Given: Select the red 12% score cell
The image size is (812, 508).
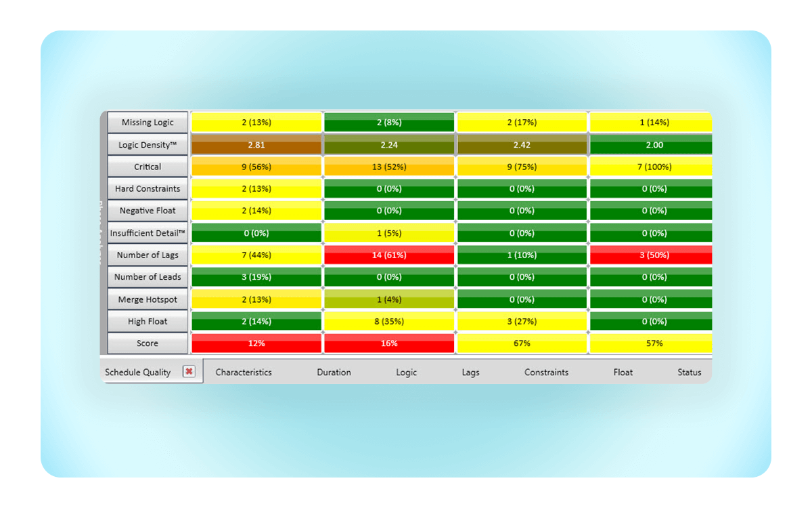Looking at the screenshot, I should (x=256, y=343).
